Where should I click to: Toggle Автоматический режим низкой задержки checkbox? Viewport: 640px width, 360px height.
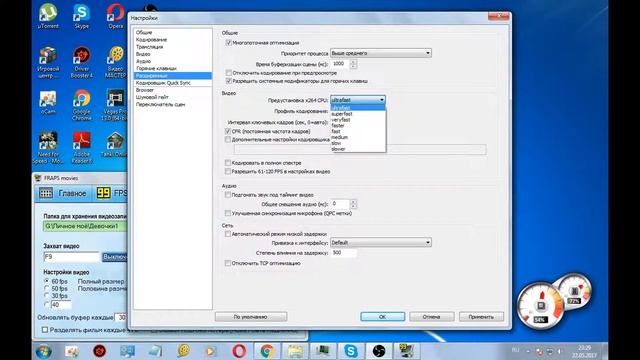[228, 234]
